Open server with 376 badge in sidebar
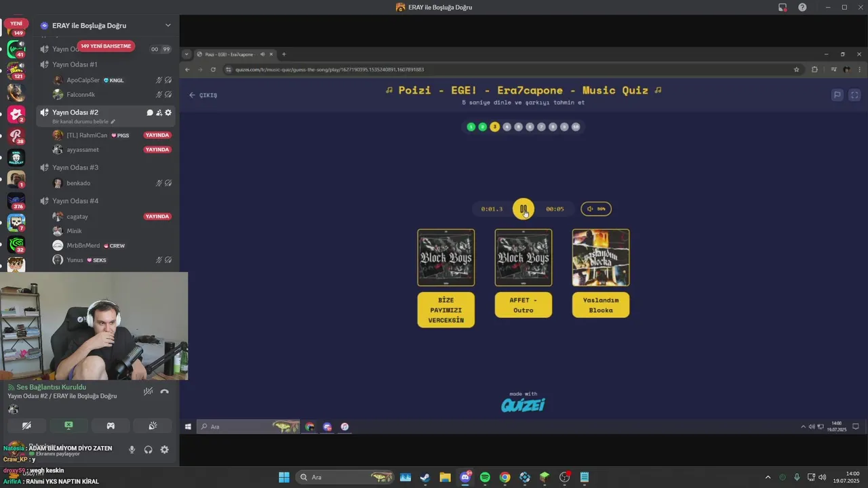The height and width of the screenshot is (488, 868). pos(16,201)
